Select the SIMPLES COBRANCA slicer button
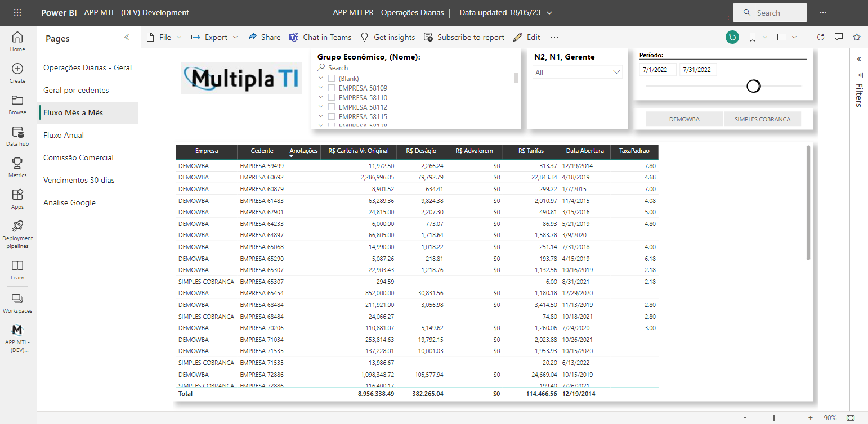This screenshot has height=424, width=868. click(x=762, y=119)
